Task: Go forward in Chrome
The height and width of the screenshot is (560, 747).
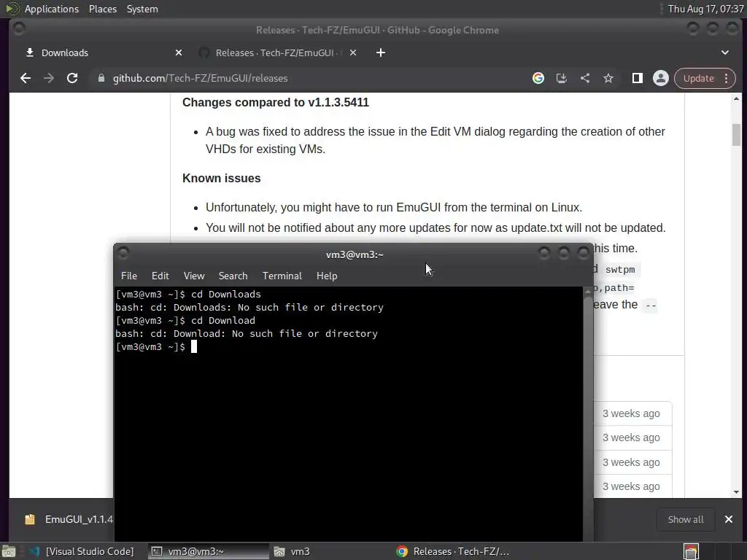Action: tap(49, 78)
